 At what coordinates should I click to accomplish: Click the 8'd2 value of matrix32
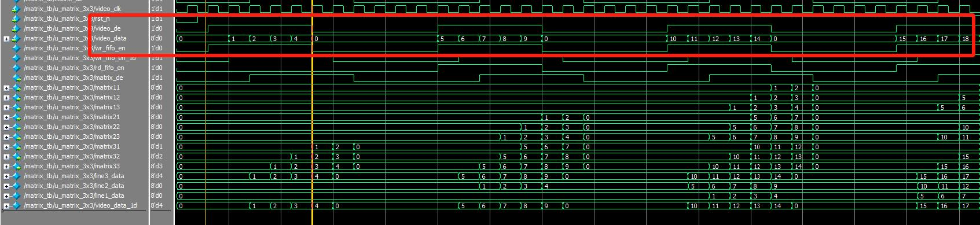[157, 157]
